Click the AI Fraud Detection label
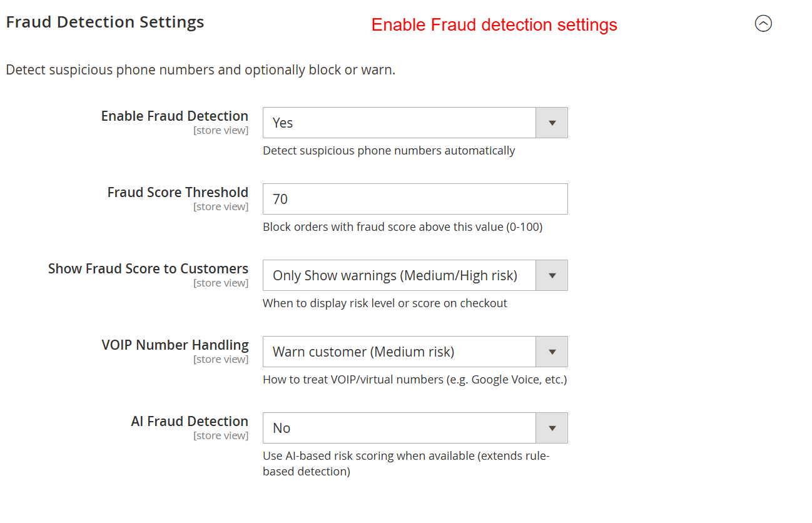The width and height of the screenshot is (812, 523). 190,422
